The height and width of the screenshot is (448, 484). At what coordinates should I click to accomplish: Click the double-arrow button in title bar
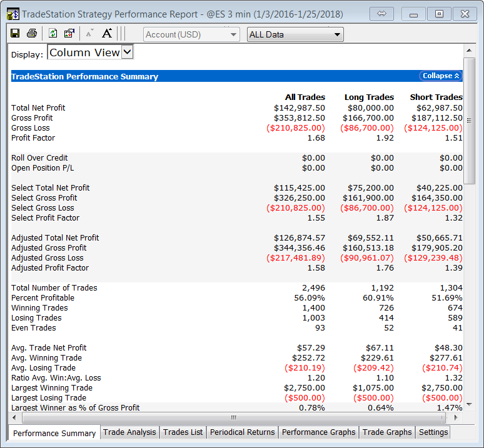click(381, 13)
